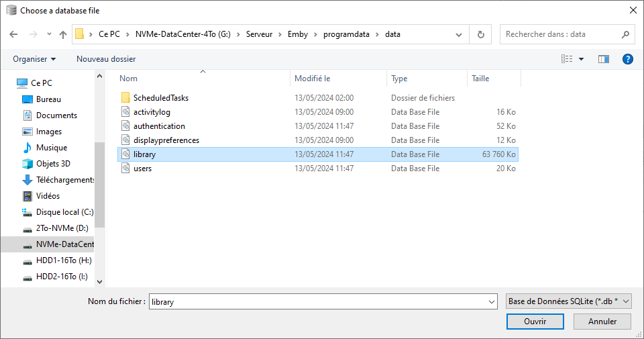Open the SQLite file type filter
This screenshot has width=644, height=339.
coord(569,301)
